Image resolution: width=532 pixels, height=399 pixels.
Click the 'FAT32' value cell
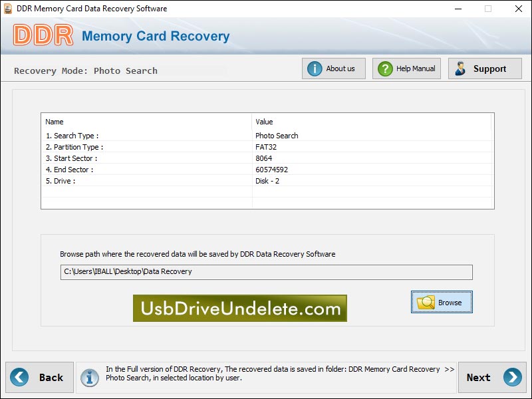tap(266, 147)
